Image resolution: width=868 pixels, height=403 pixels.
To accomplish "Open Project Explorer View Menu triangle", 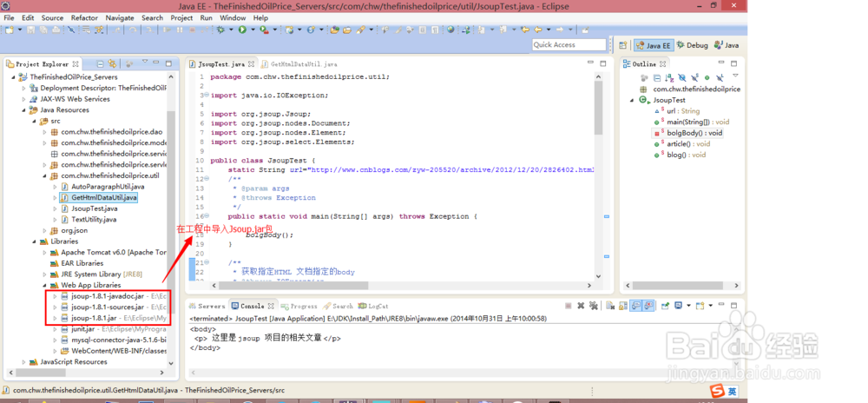I will [144, 62].
